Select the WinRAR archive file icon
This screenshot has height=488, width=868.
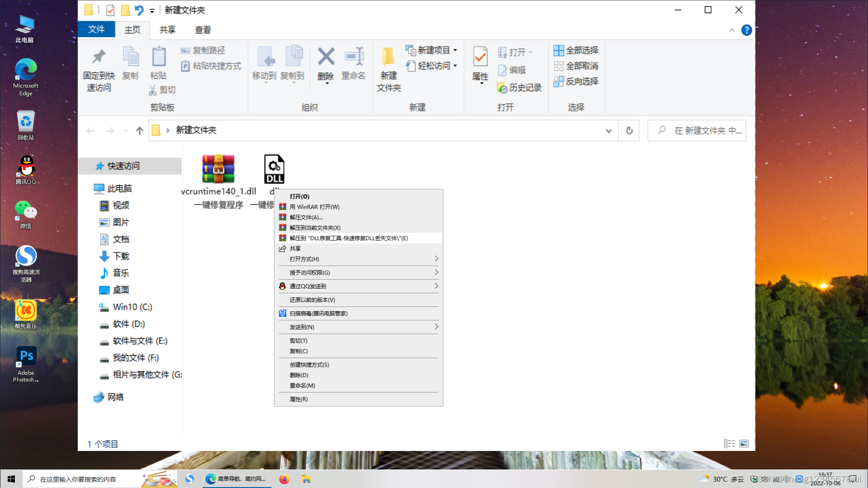click(x=218, y=169)
